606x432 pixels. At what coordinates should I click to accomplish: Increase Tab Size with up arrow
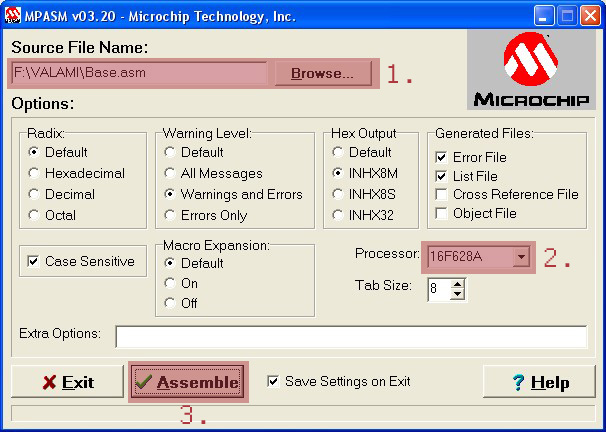coord(458,284)
